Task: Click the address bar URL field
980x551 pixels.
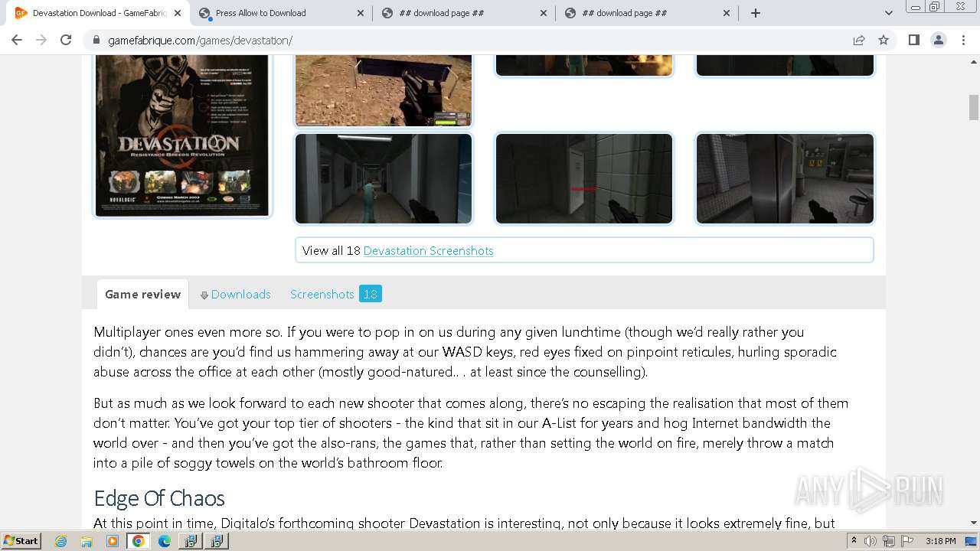Action: point(475,41)
